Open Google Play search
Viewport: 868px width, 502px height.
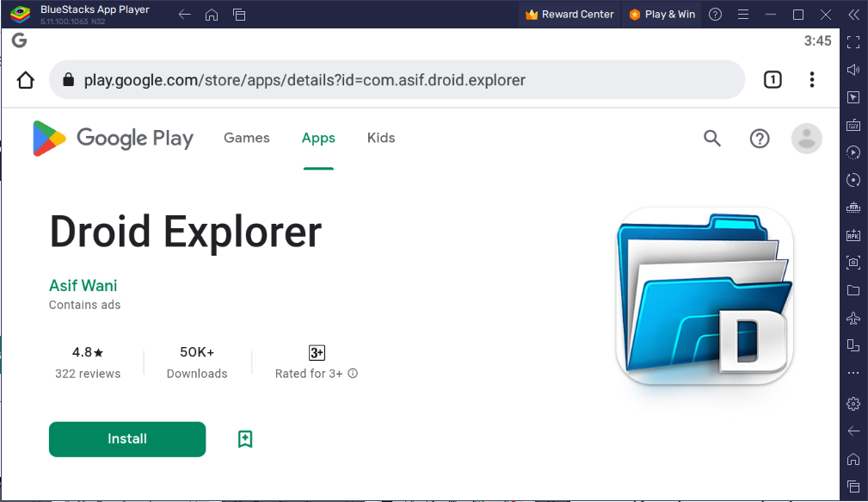coord(712,138)
